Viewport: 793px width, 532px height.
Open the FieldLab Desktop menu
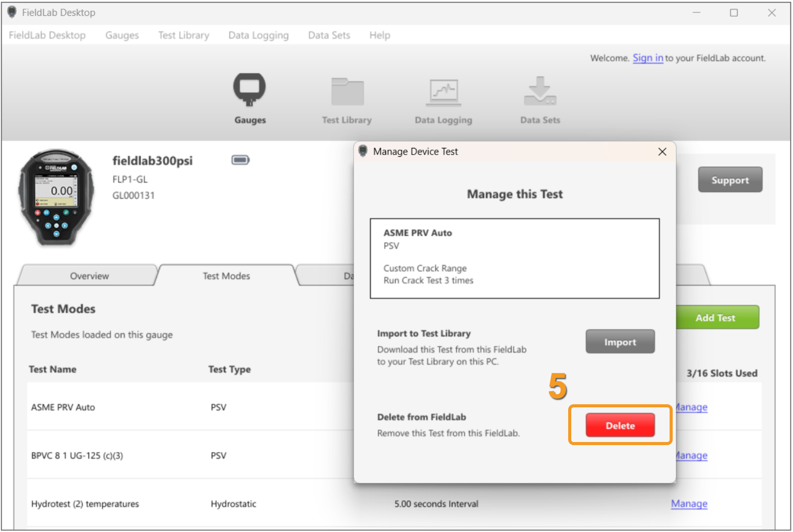tap(47, 35)
